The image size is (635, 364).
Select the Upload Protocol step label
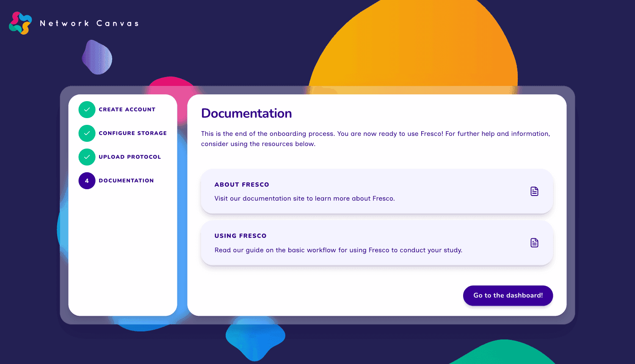tap(130, 157)
